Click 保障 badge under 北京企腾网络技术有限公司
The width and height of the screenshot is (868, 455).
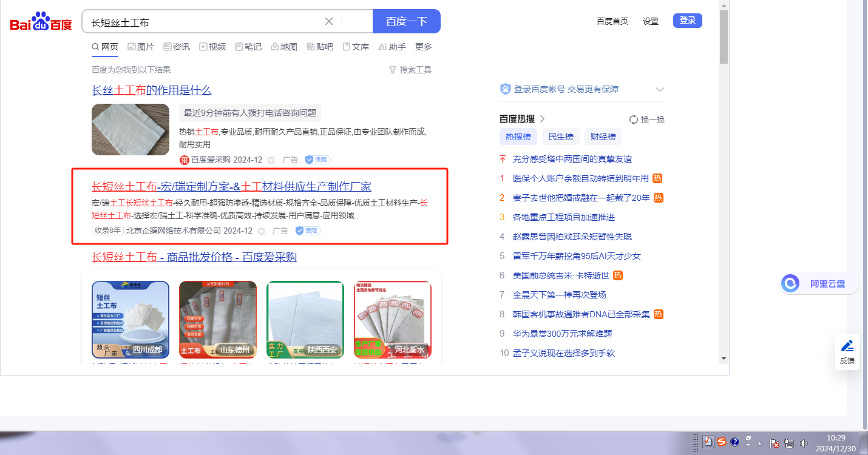(x=308, y=231)
